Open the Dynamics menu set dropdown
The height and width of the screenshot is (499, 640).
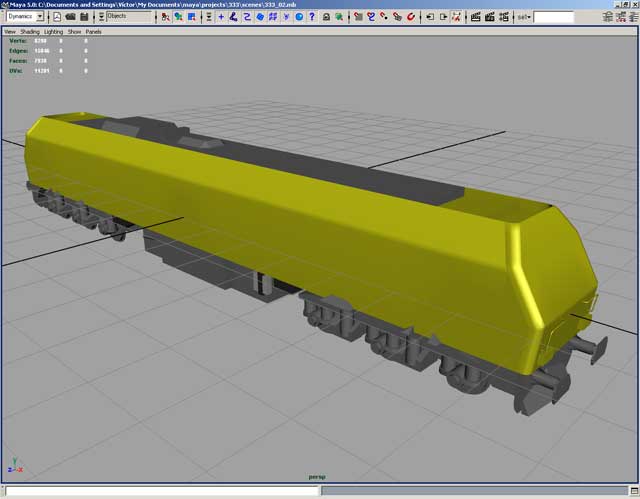click(39, 17)
